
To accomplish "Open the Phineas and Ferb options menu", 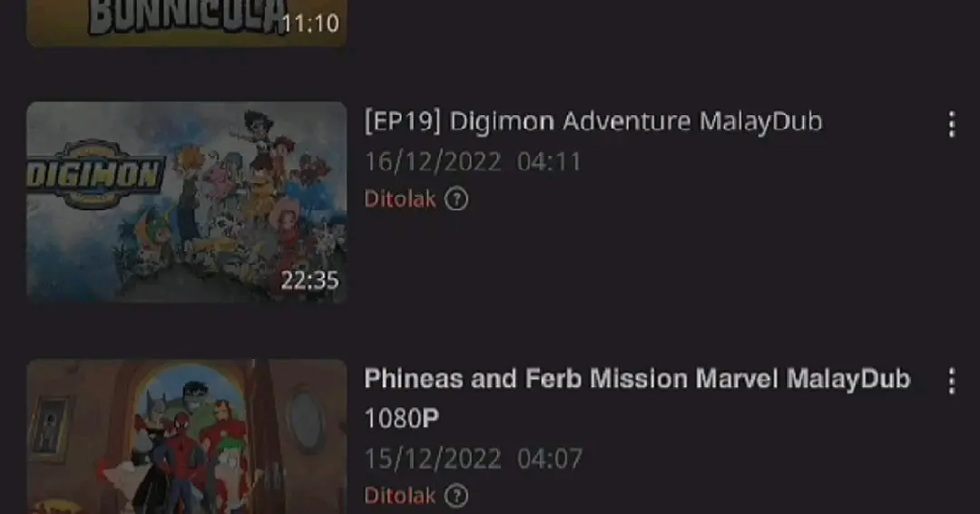I will (x=951, y=381).
